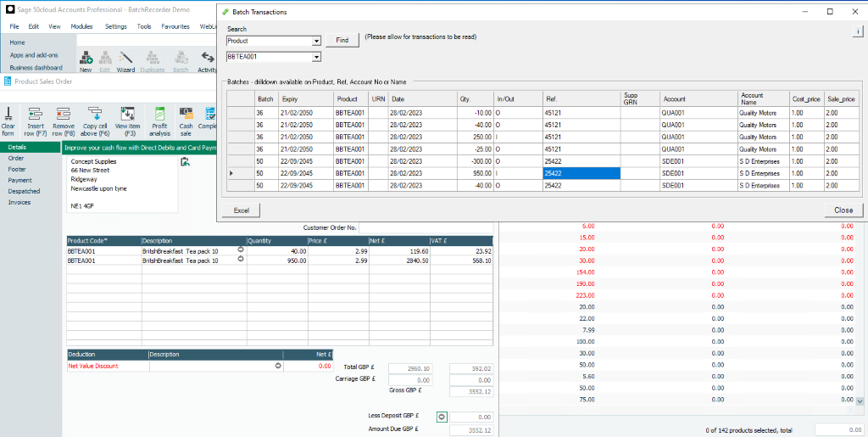868x437 pixels.
Task: Open Apps and add-ons link
Action: (34, 55)
